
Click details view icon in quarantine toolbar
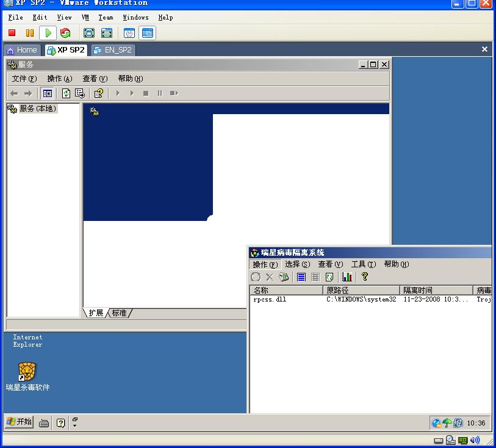315,277
